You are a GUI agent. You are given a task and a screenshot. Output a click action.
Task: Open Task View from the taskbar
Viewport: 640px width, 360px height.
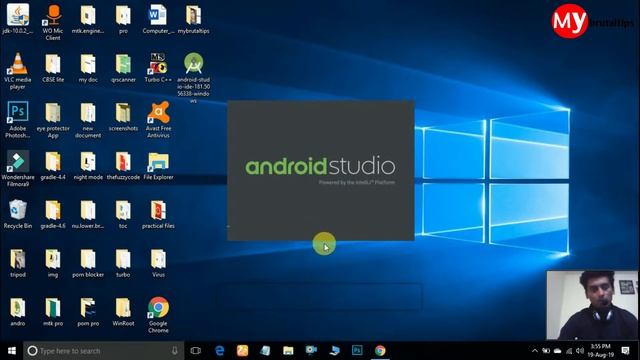tap(196, 351)
